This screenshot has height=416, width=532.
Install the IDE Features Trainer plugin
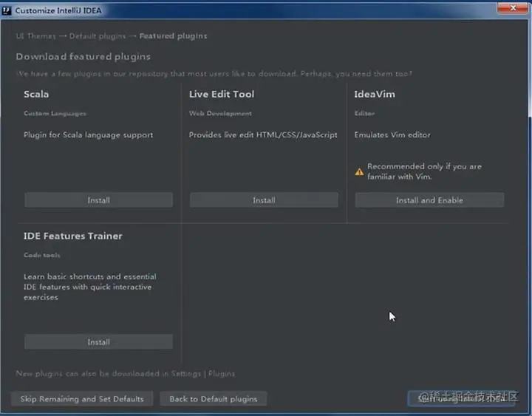click(98, 341)
